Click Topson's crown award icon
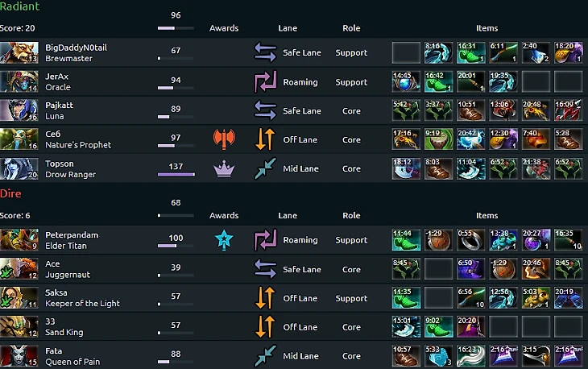The width and height of the screenshot is (588, 369). click(224, 168)
